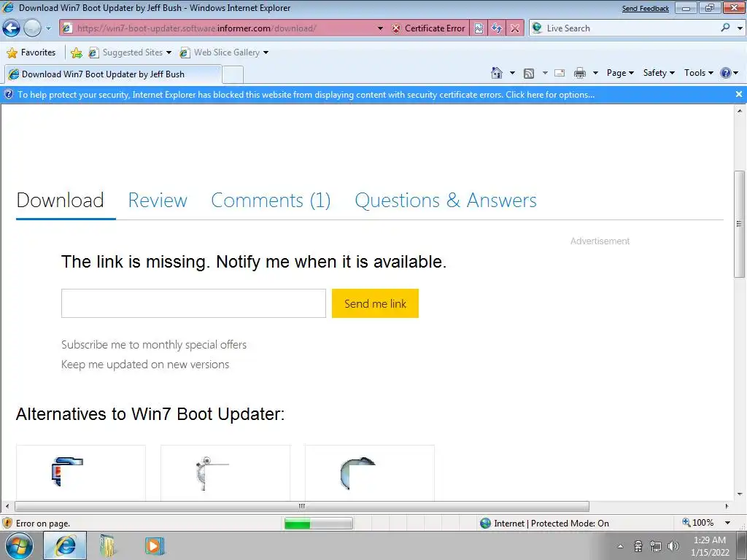Open Suggested Sites
This screenshot has height=560, width=747.
click(x=130, y=52)
